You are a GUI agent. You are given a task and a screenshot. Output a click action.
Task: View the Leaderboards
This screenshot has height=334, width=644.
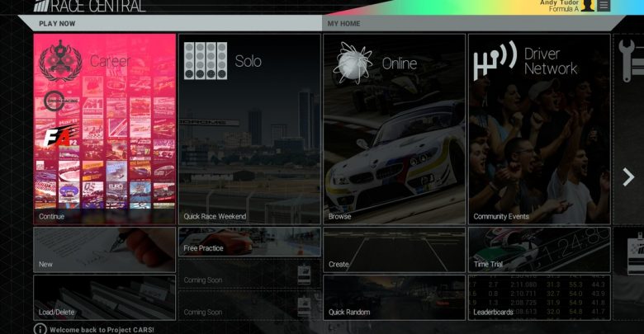pos(539,298)
